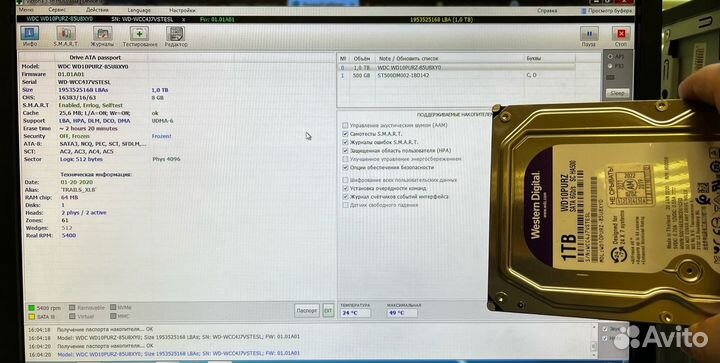
Task: Open the S.M.A.R.T. toolbar section
Action: click(66, 36)
